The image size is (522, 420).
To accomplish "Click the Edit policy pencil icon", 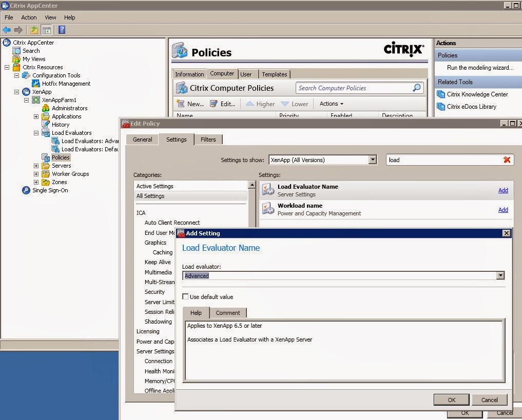I will coord(214,104).
